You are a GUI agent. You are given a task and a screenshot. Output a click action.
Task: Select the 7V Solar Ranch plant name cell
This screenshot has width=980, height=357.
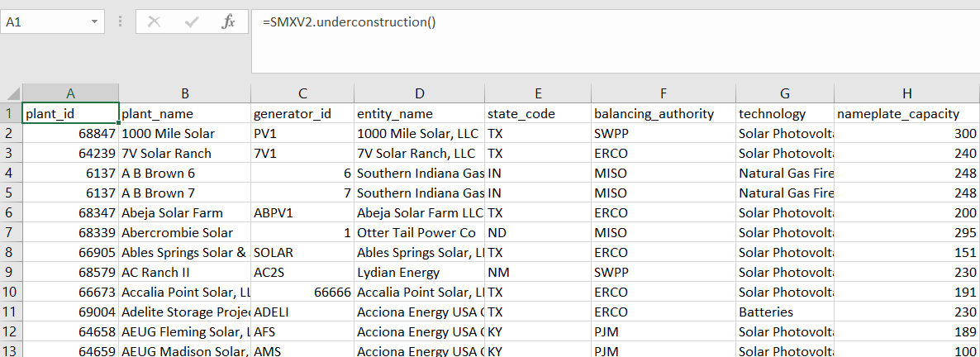(185, 153)
